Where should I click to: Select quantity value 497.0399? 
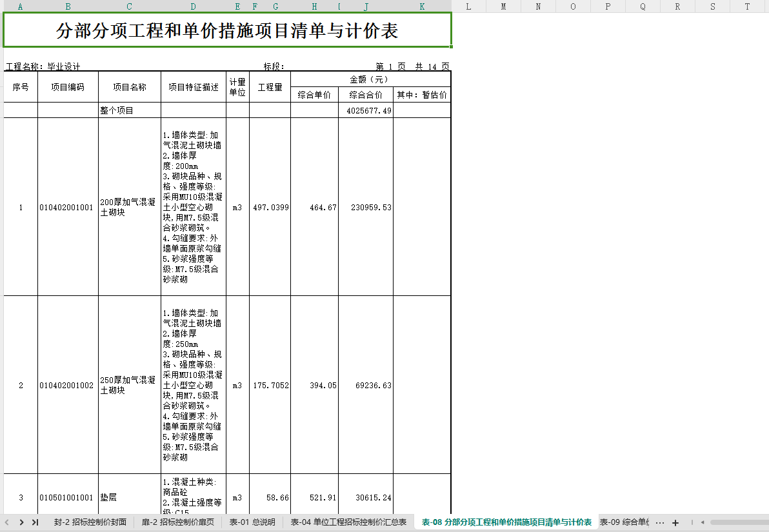[x=271, y=208]
